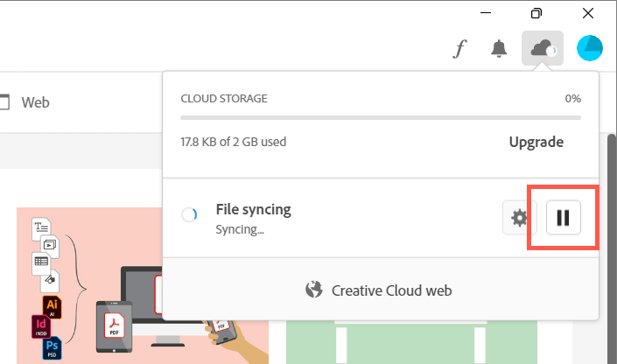Open the account profile avatar
617x364 pixels.
pos(590,48)
